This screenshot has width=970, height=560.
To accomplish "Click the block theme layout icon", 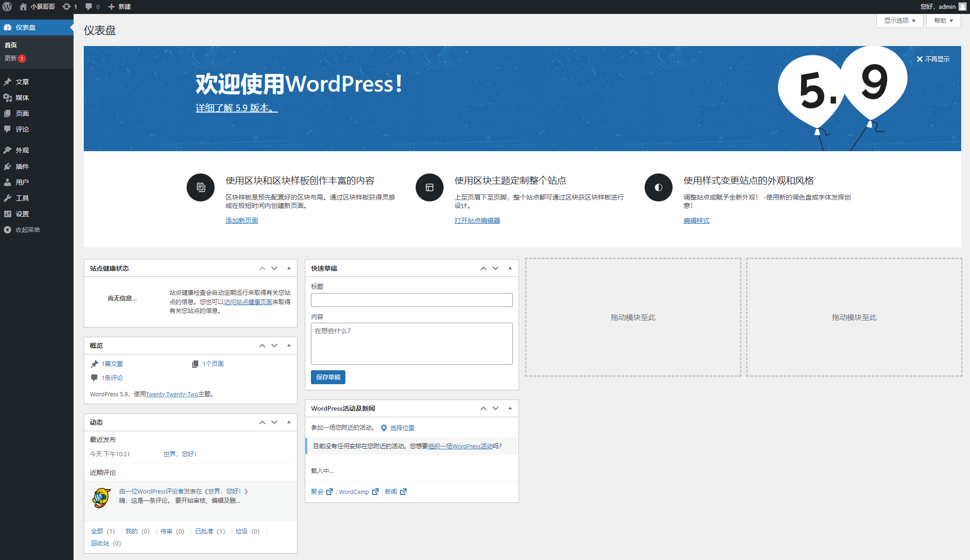I will [x=430, y=187].
